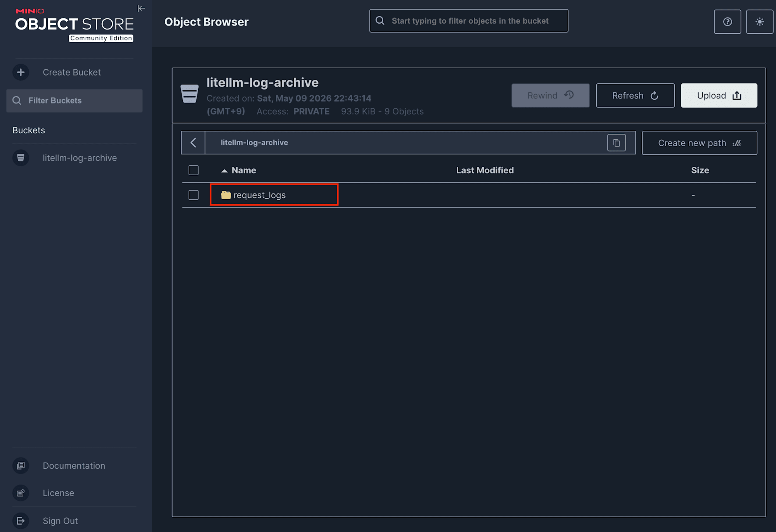Screen dimensions: 776x532
Task: Click the Sign Out icon
Action: coord(21,521)
